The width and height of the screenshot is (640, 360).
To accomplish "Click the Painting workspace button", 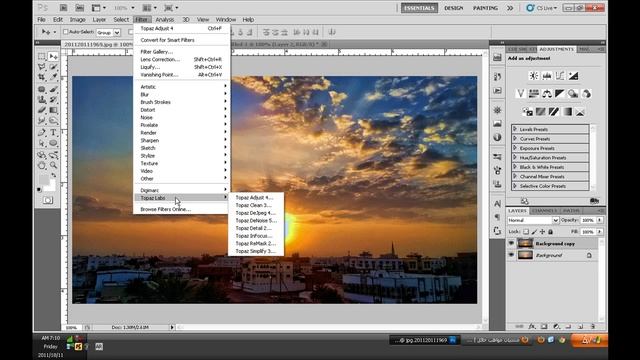I will (485, 8).
